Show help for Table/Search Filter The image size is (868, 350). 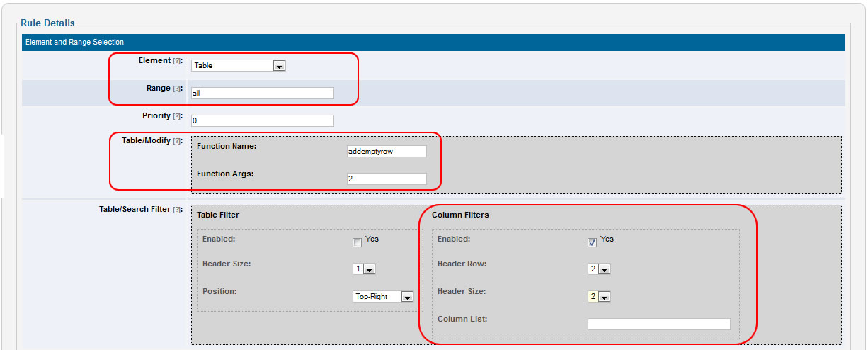(177, 210)
